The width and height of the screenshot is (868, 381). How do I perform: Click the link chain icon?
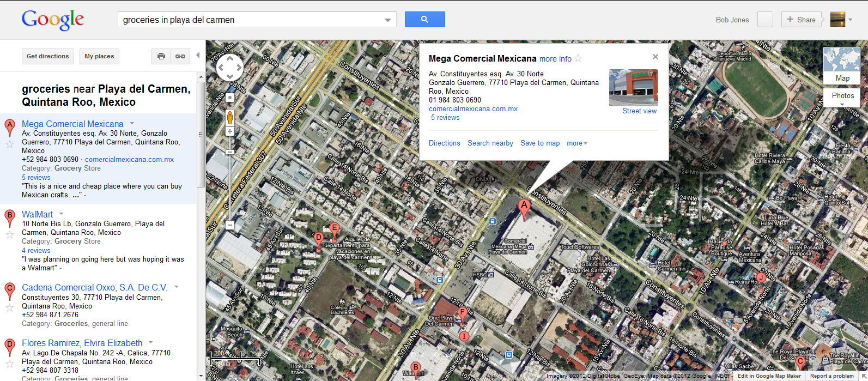tap(180, 56)
